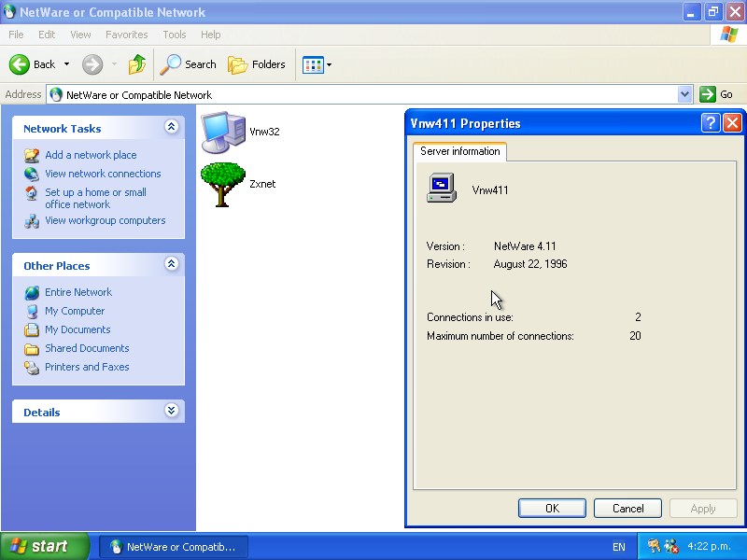Click the Entire Network globe icon
This screenshot has height=560, width=747.
32,293
